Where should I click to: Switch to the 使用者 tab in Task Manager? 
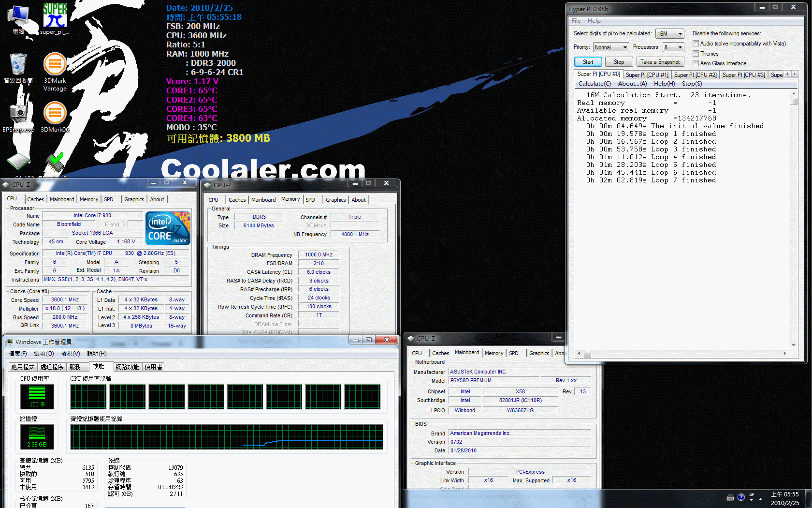[x=154, y=367]
